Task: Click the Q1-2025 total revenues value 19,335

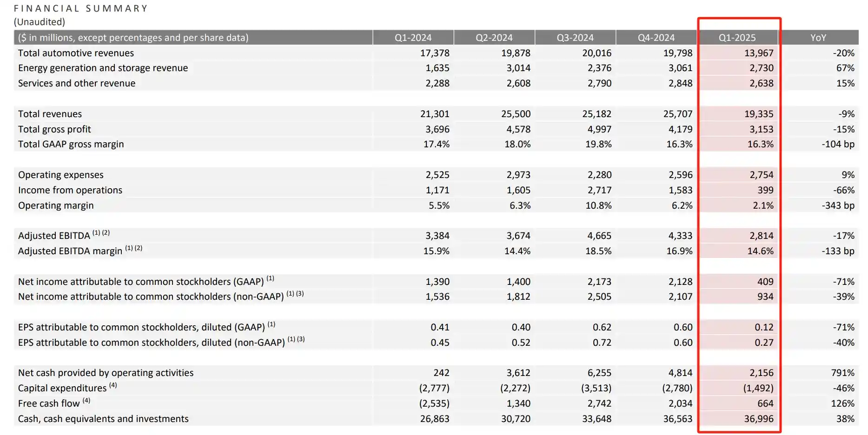Action: coord(759,114)
